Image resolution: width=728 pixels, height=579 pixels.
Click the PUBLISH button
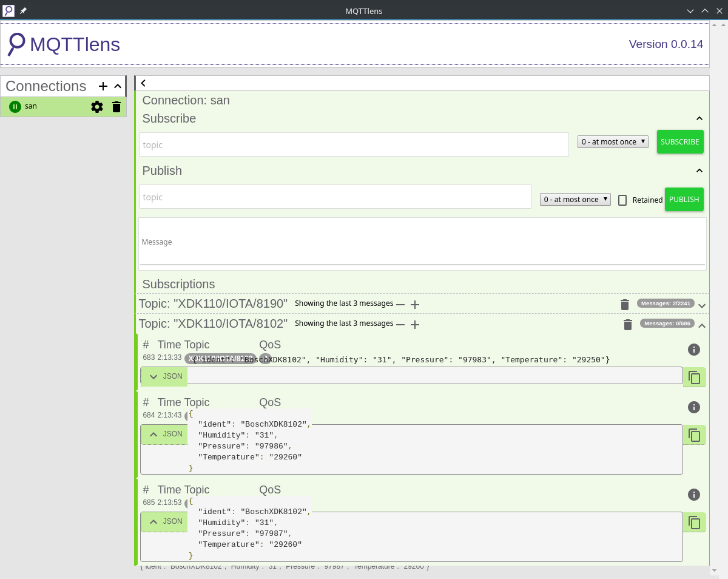click(684, 199)
